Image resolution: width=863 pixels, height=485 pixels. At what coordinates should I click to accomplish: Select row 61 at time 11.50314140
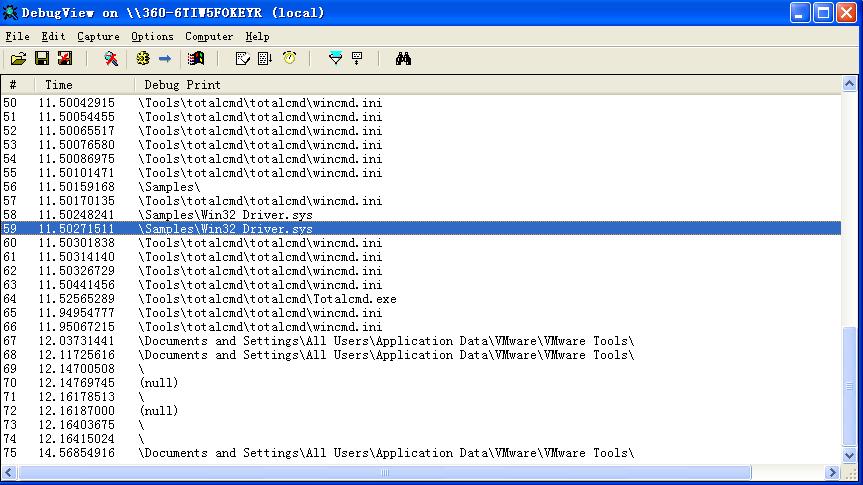pyautogui.click(x=420, y=257)
